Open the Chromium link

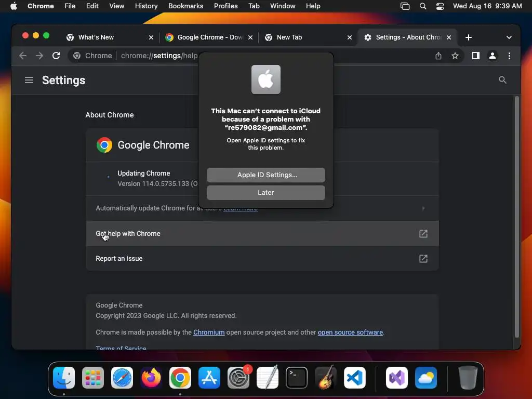(209, 332)
